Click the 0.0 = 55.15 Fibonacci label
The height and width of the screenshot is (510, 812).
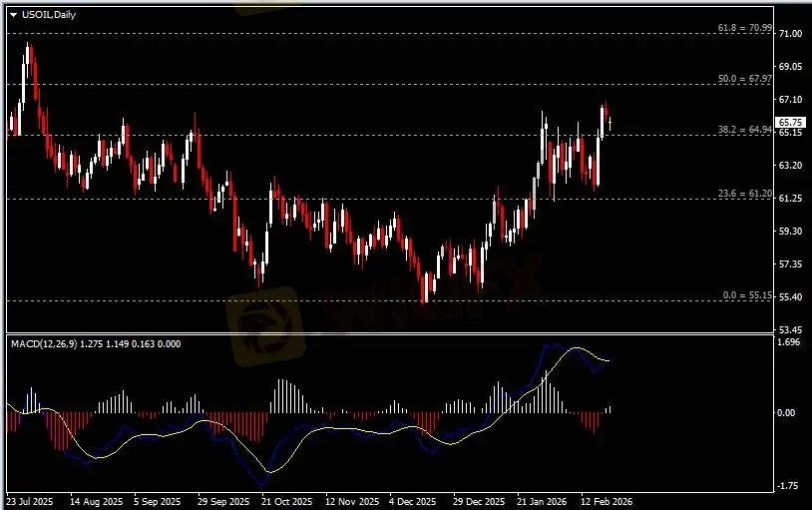747,295
